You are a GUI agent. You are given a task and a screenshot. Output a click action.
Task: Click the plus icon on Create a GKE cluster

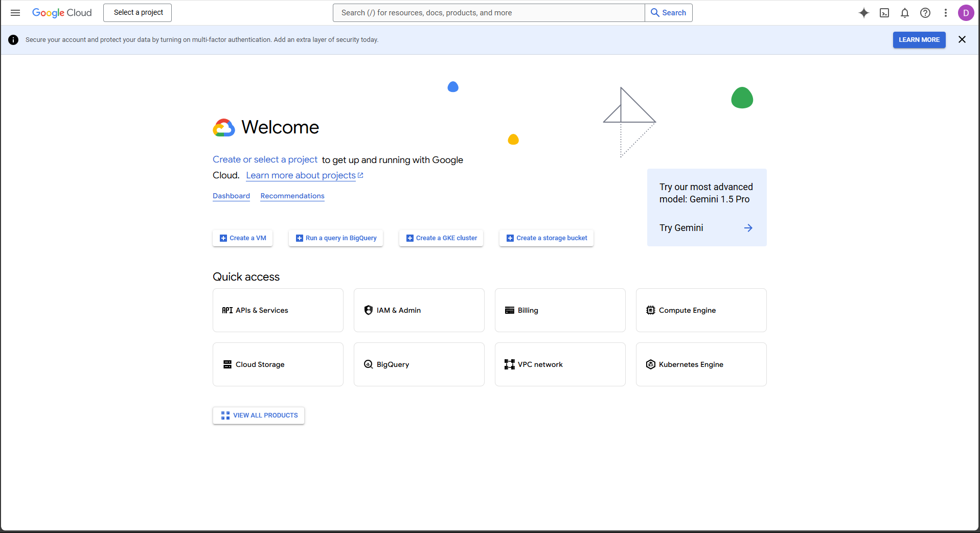pyautogui.click(x=410, y=238)
